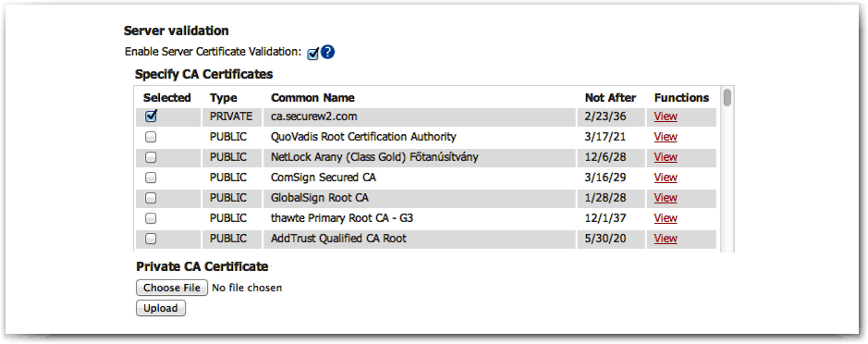Open View link for QuoVadis Root certificate
The height and width of the screenshot is (344, 868).
(666, 137)
